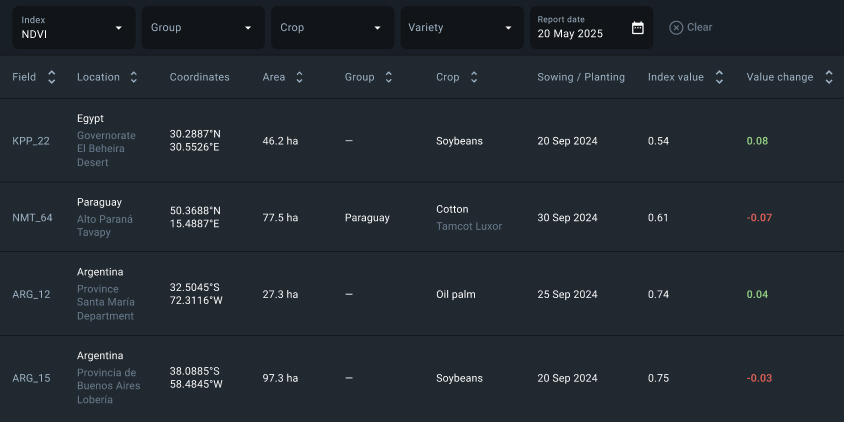This screenshot has width=844, height=422.
Task: Click the 97.3 ha area value
Action: pos(280,378)
